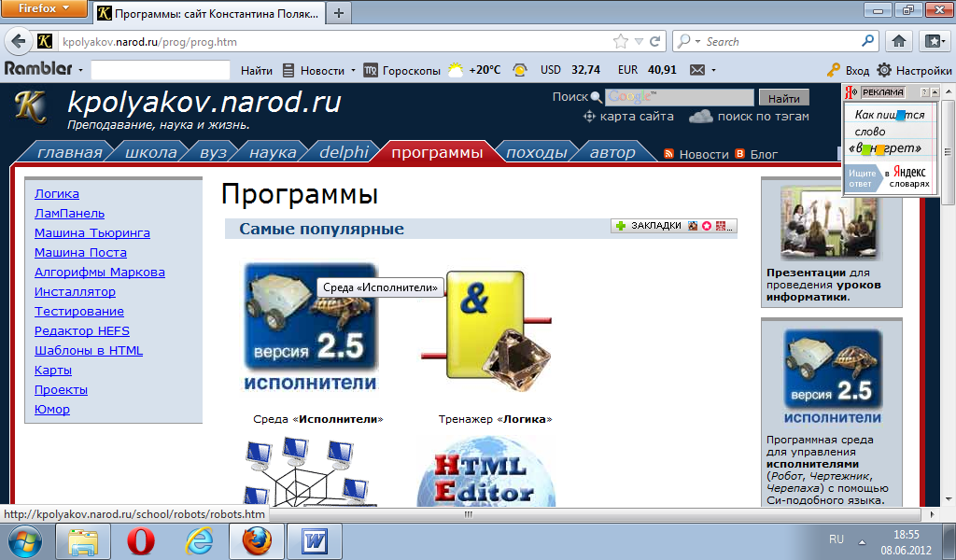Click the Найти button beside the Google search field
Viewport: 956px width, 560px height.
tap(784, 98)
